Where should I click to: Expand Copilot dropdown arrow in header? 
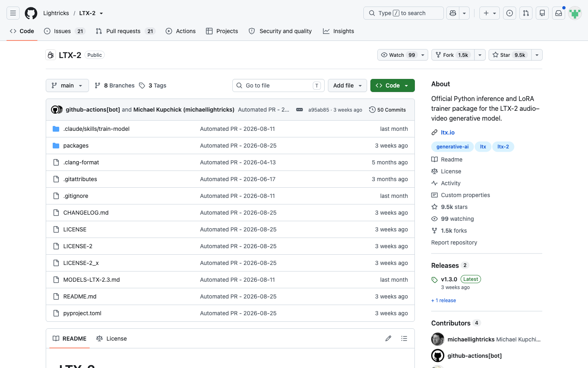tap(464, 13)
